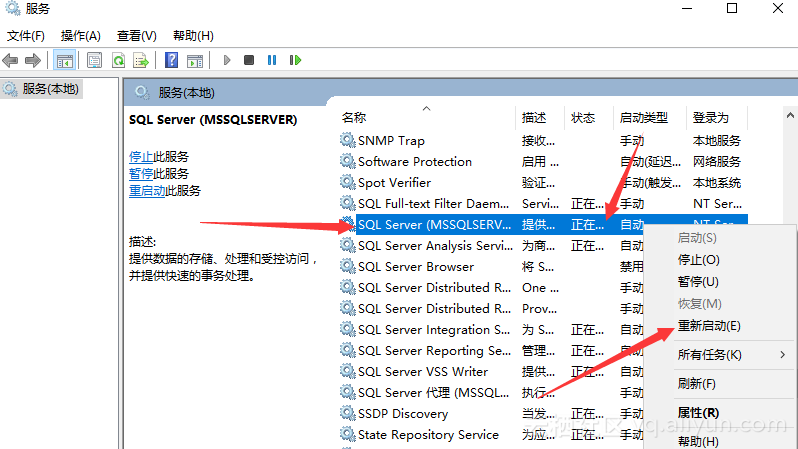Click gear icon of SQL Full-text Filter row
The height and width of the screenshot is (449, 798).
click(348, 203)
